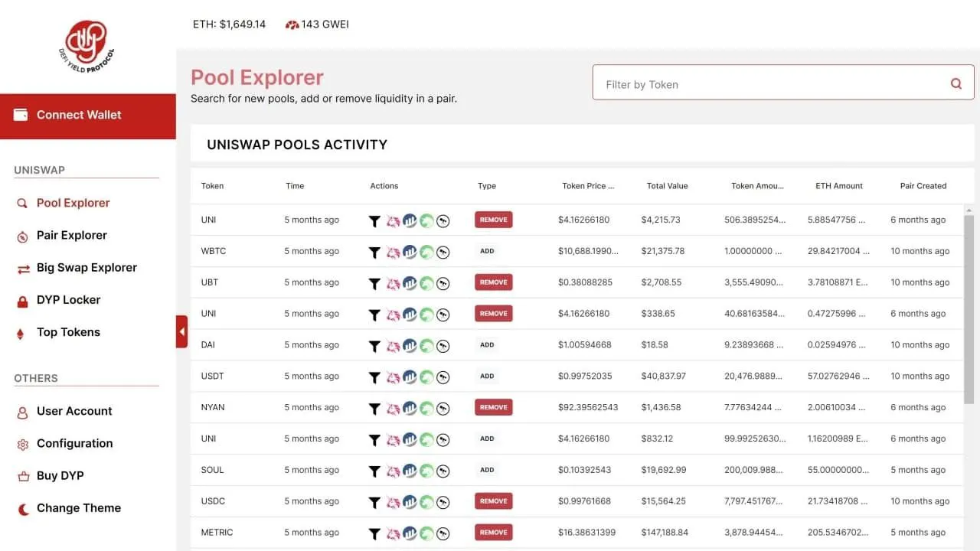Click the green chart icon in the DAI row
980x551 pixels.
pos(426,345)
